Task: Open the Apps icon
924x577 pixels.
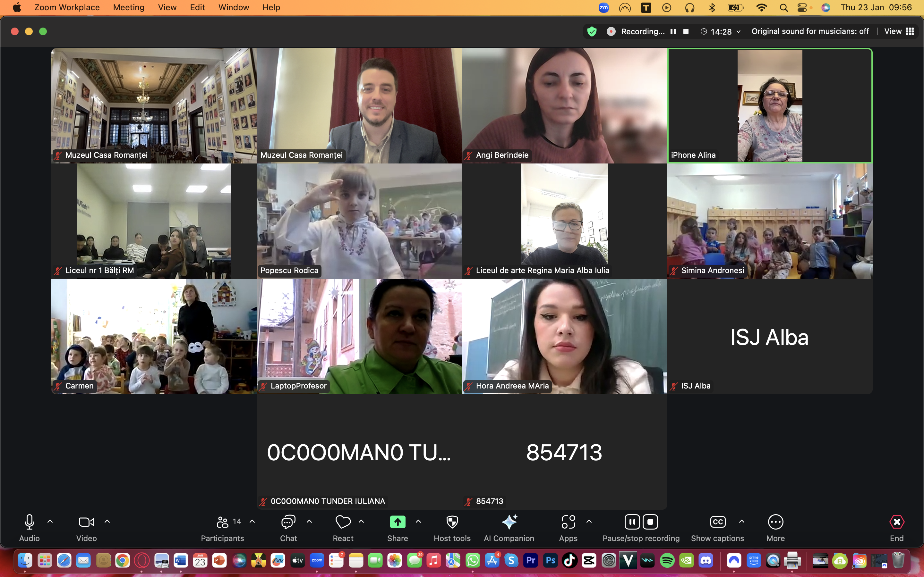Action: 568,522
